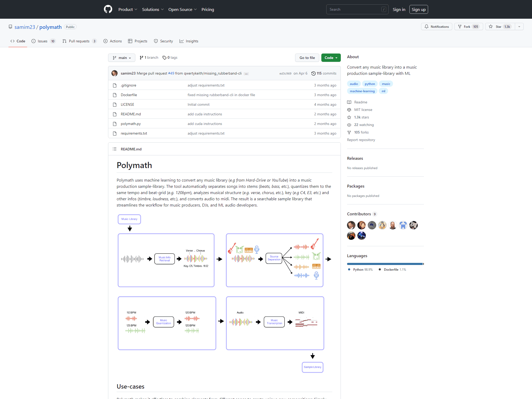
Task: Click the samim23 commit author avatar
Action: point(115,73)
